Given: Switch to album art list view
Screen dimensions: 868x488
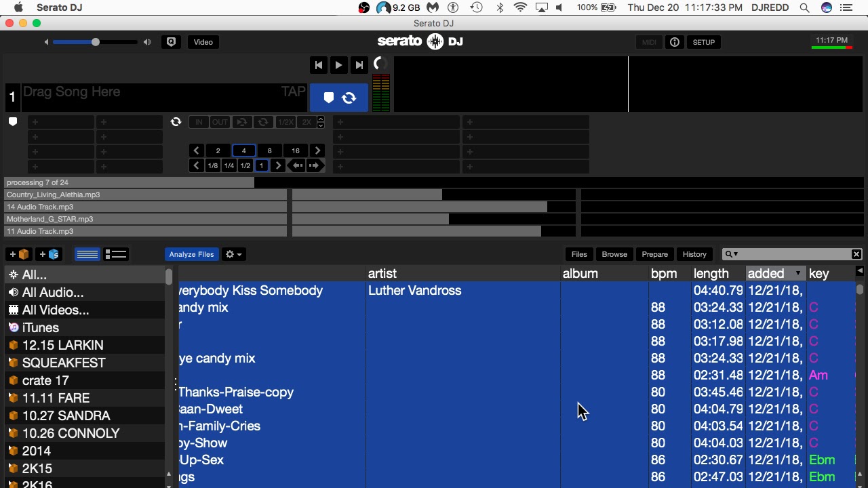Looking at the screenshot, I should click(115, 254).
